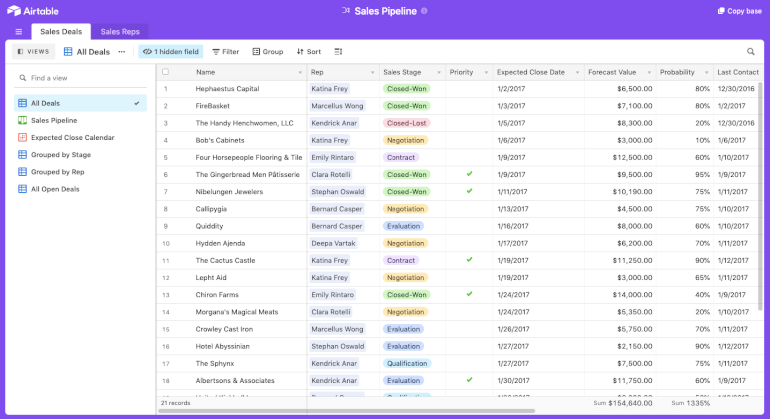Toggle priority checkmark for Nibelungen Jewelers
The image size is (770, 419).
click(x=469, y=191)
